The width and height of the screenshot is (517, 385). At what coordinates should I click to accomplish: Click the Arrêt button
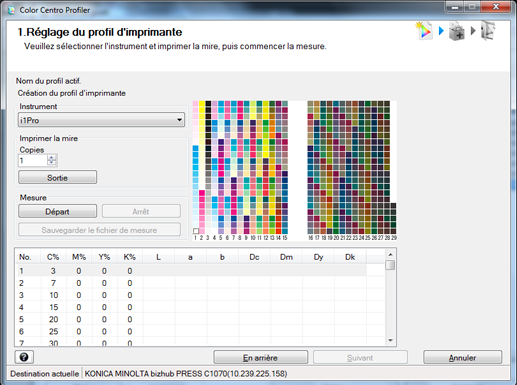click(141, 211)
